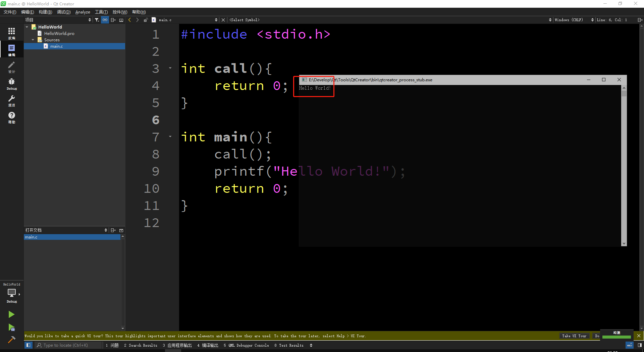Viewport: 644px width, 352px height.
Task: Open the 编辑(E) menu
Action: click(28, 12)
